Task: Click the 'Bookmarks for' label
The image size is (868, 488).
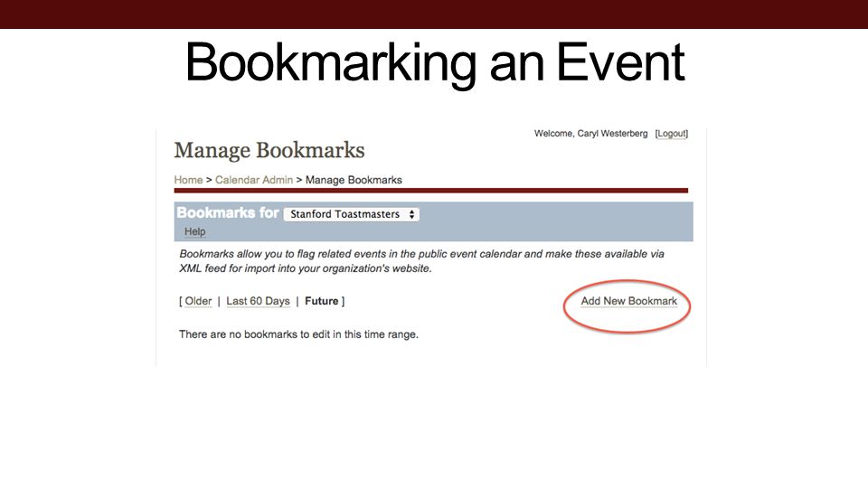Action: [x=228, y=212]
